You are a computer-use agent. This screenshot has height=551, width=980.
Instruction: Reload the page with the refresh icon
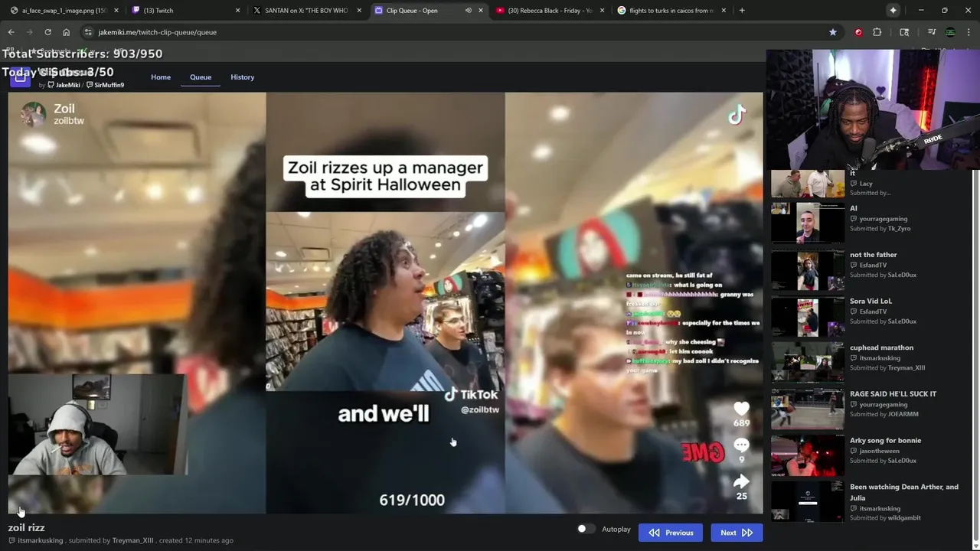click(x=47, y=32)
